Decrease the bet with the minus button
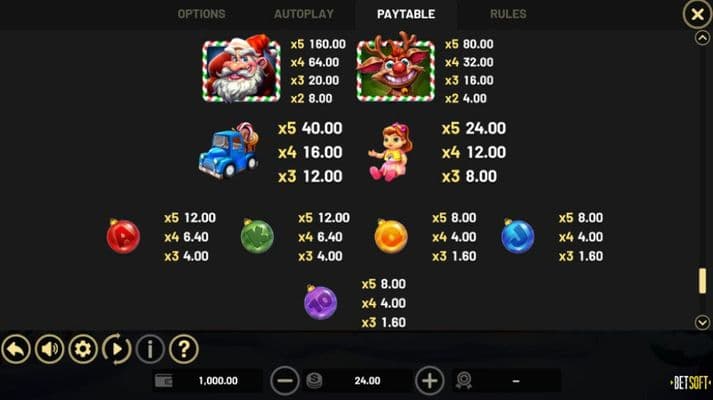Image resolution: width=713 pixels, height=400 pixels. 285,380
